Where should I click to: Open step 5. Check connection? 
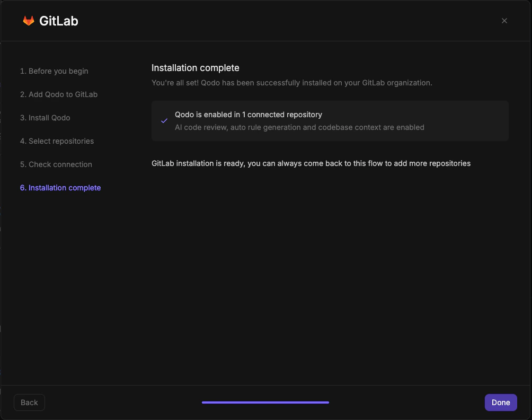point(56,164)
